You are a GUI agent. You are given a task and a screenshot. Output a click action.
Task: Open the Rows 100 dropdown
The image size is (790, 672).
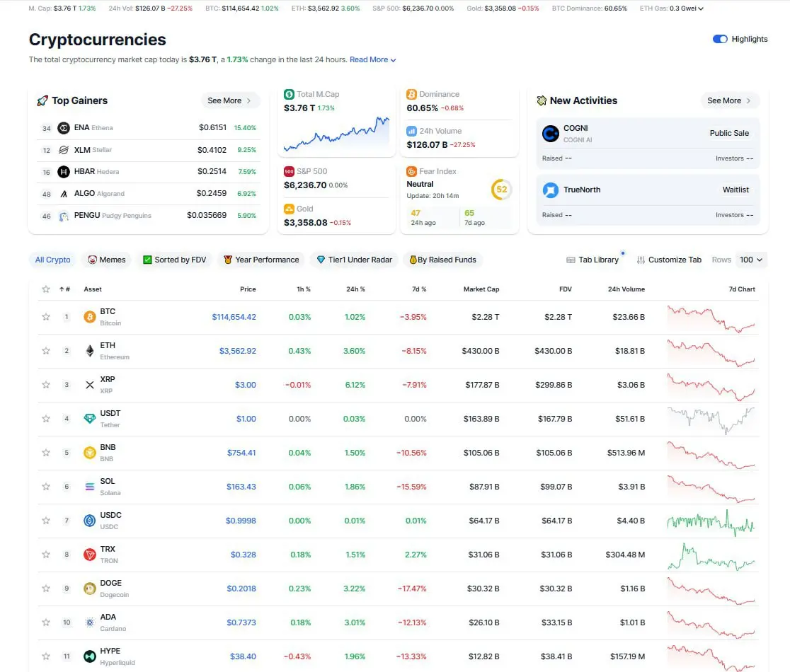[x=751, y=260]
